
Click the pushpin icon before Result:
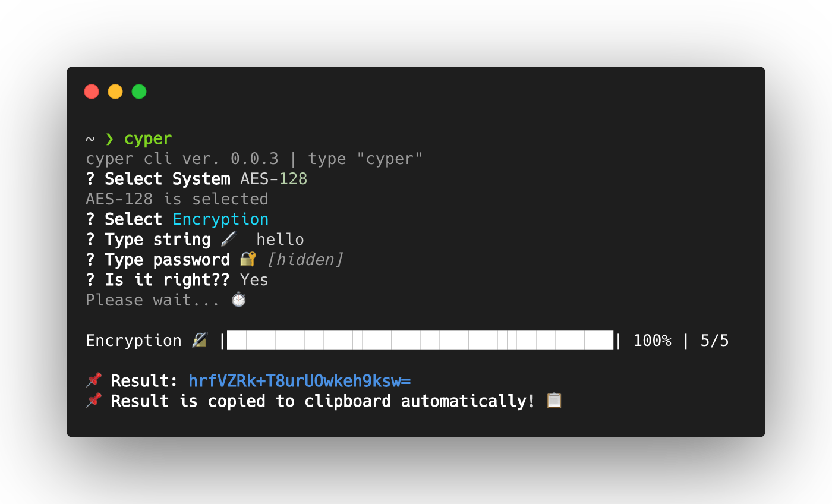[x=94, y=380]
